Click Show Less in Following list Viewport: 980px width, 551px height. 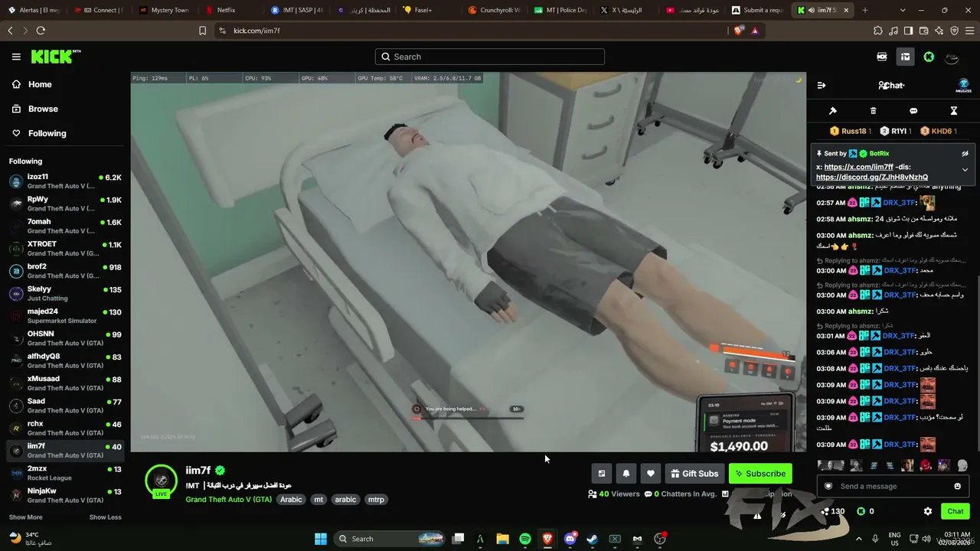105,517
